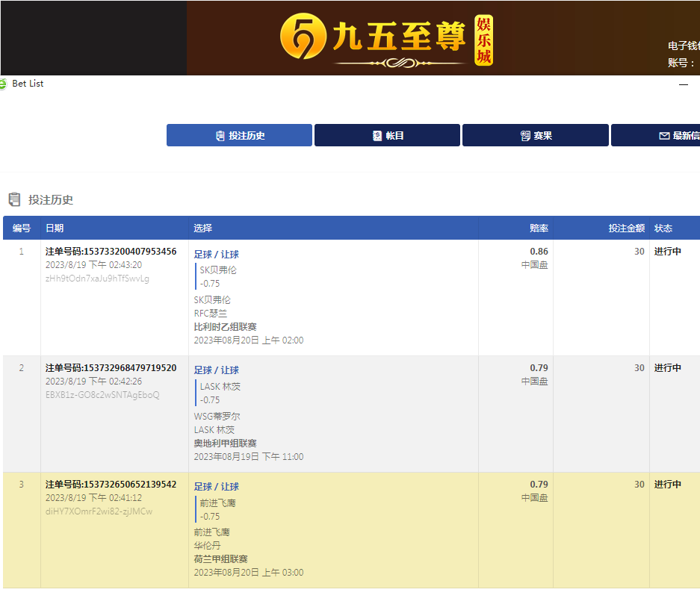Click the 0.86 odds value

(x=539, y=252)
